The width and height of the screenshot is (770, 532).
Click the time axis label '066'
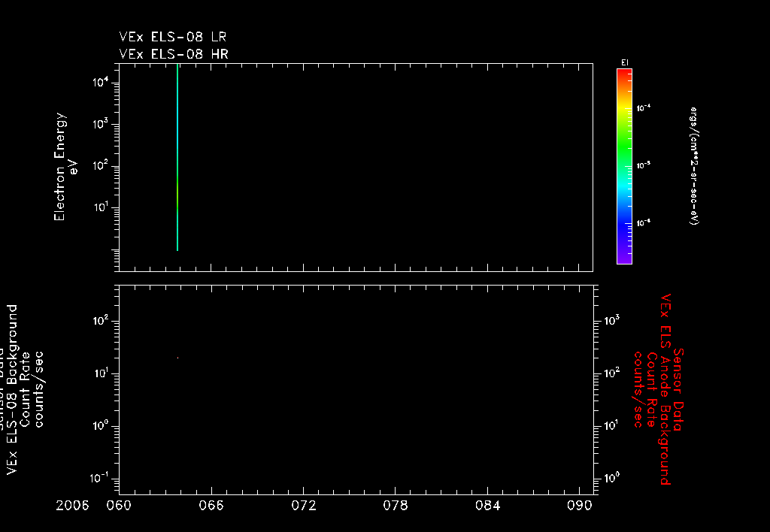[x=211, y=506]
